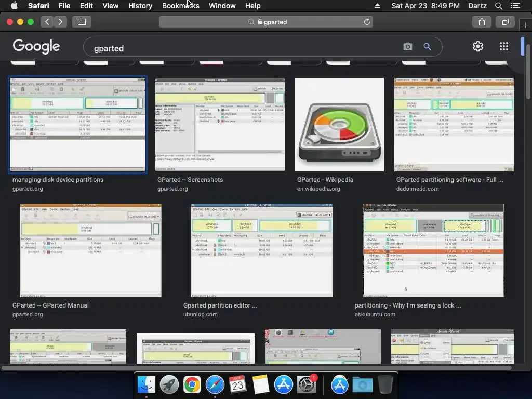The image size is (532, 399).
Task: Open the Share button in Safari toolbar
Action: (x=482, y=22)
